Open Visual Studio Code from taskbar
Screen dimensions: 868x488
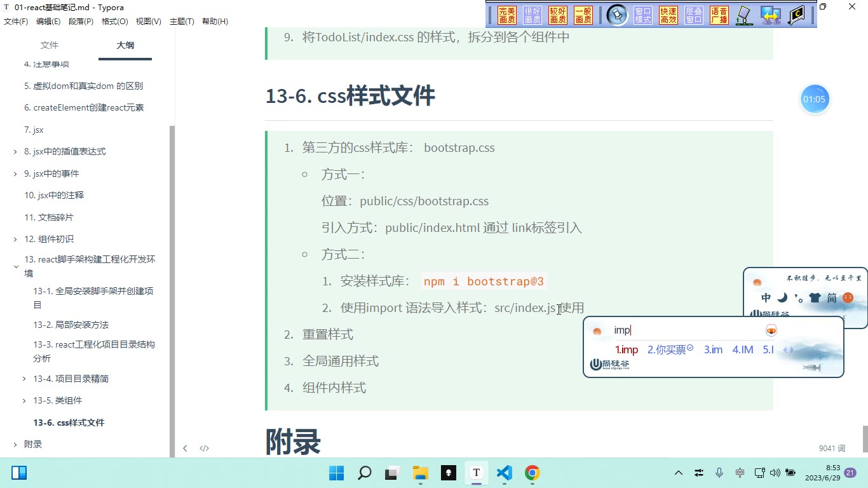click(505, 473)
